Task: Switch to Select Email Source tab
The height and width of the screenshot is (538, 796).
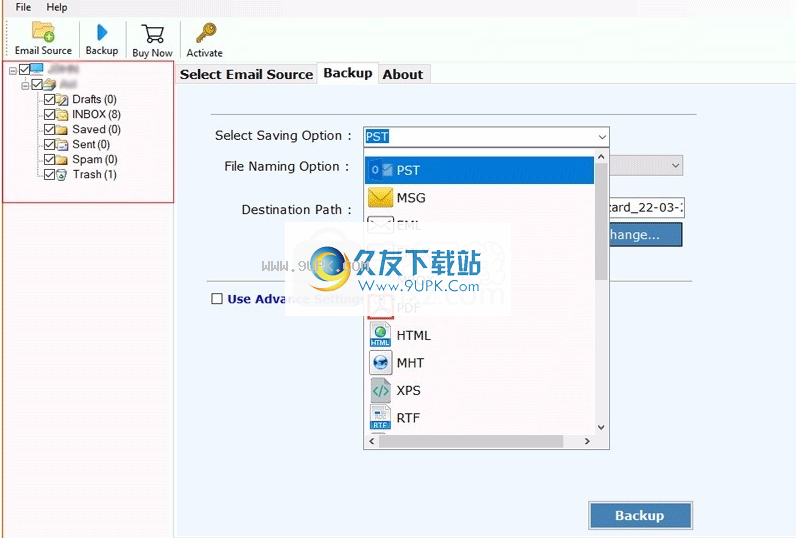Action: click(246, 74)
